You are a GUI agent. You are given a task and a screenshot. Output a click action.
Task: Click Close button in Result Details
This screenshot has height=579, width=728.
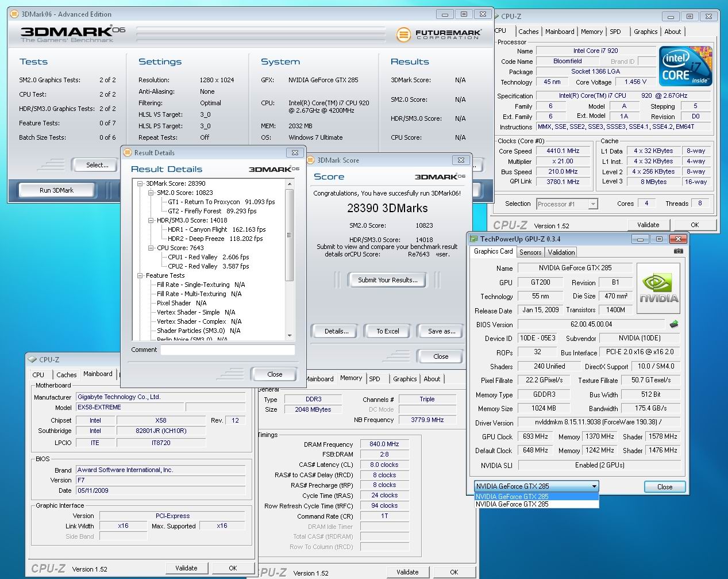pyautogui.click(x=275, y=374)
